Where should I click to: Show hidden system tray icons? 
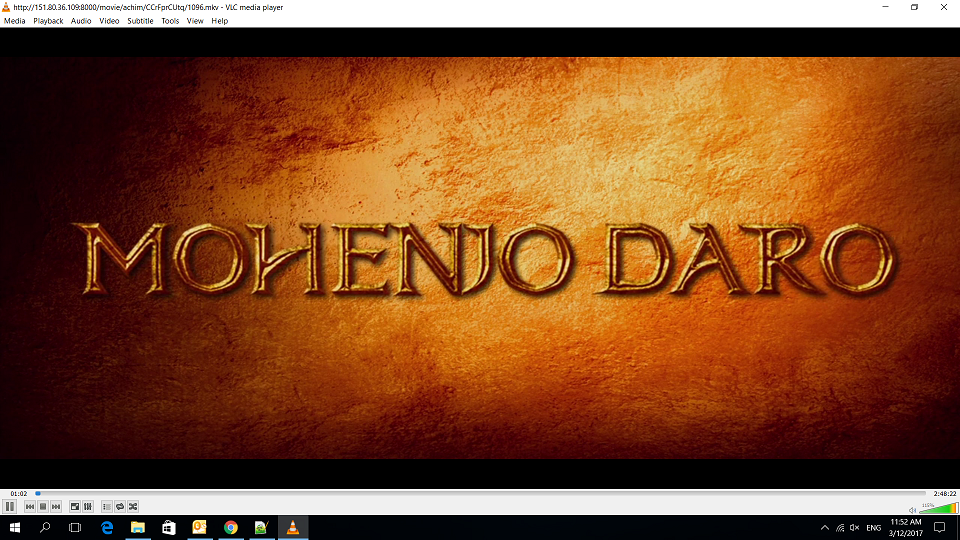(x=825, y=528)
